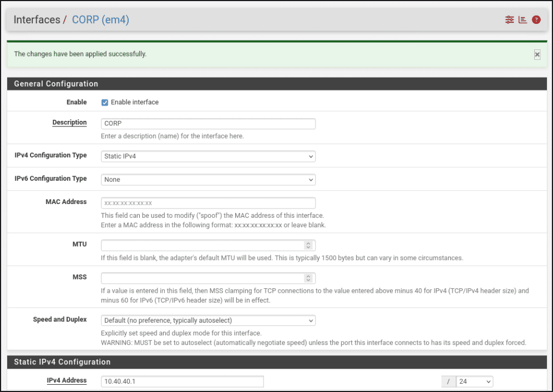Click the Speed and Duplex label

click(59, 319)
